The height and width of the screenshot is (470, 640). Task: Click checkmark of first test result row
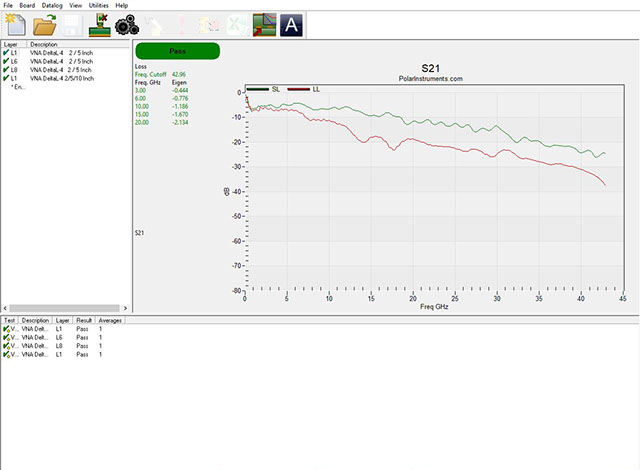tap(6, 330)
